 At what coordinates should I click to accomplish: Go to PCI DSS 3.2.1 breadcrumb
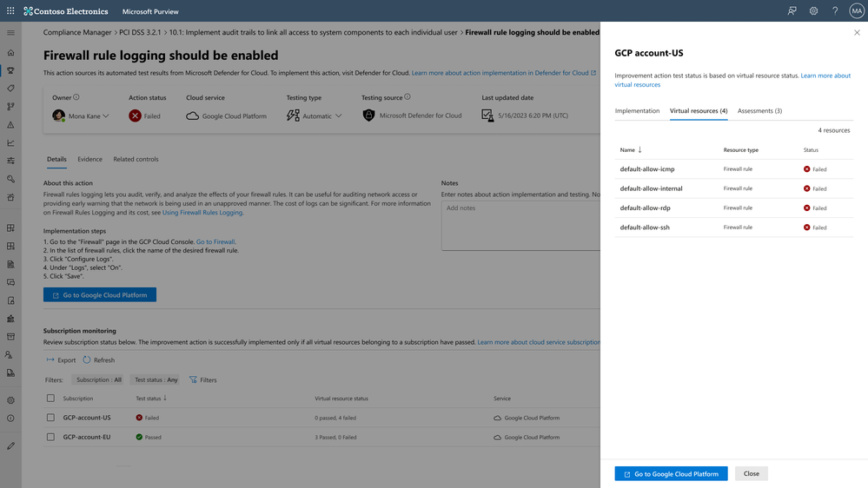[140, 33]
